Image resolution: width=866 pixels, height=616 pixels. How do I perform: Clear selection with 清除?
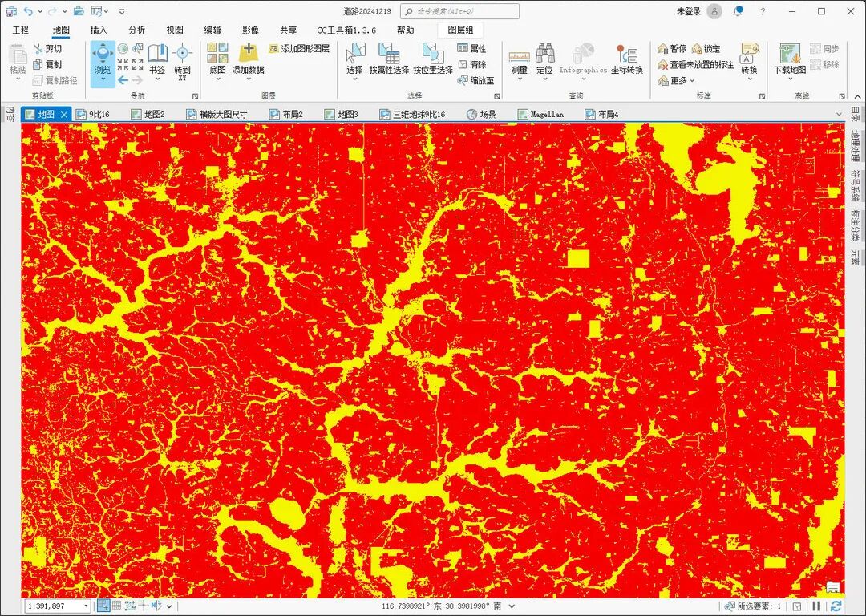click(471, 65)
